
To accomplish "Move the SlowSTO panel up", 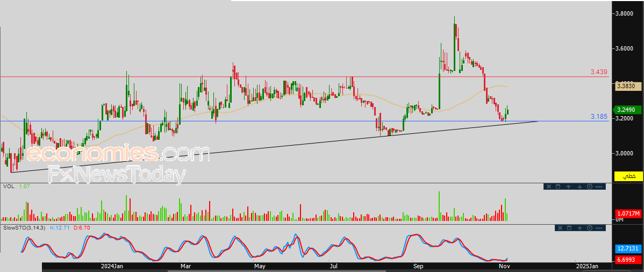I will coord(579,228).
